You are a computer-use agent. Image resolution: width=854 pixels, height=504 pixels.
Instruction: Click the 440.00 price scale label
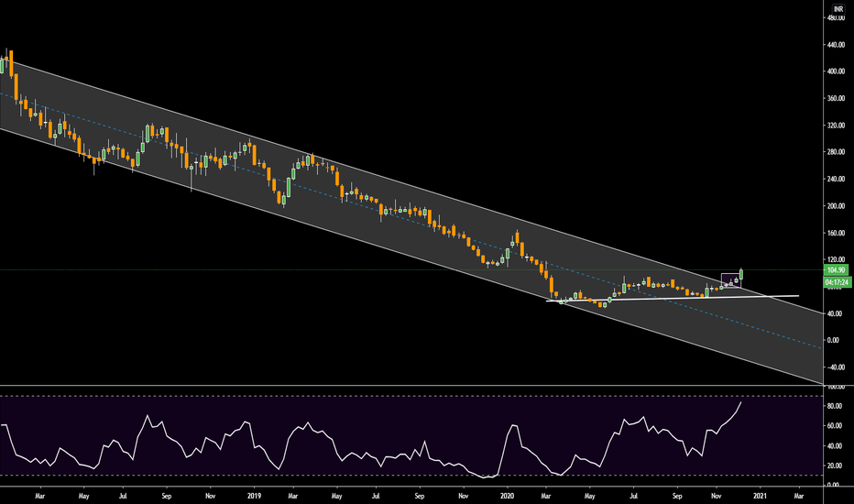point(836,45)
